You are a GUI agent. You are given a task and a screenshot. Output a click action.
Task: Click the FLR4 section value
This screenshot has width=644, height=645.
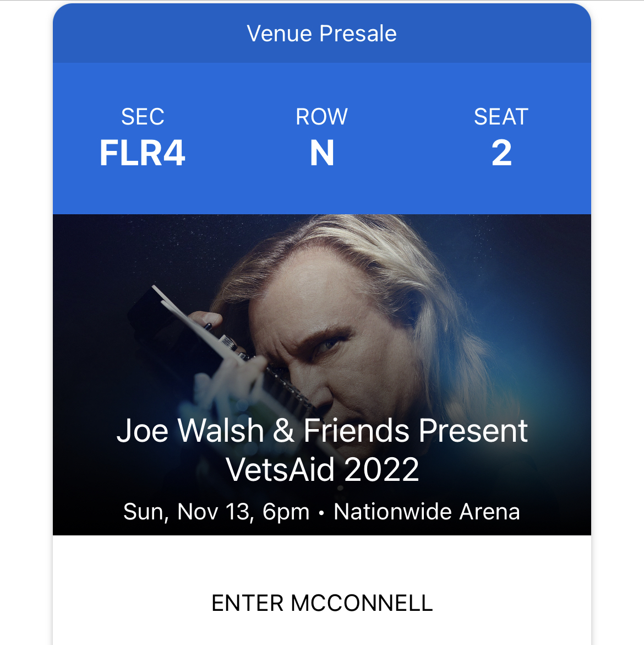[142, 153]
